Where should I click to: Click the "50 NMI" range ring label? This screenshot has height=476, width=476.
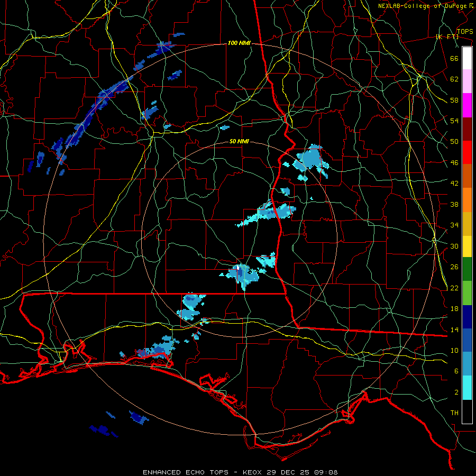(x=239, y=141)
